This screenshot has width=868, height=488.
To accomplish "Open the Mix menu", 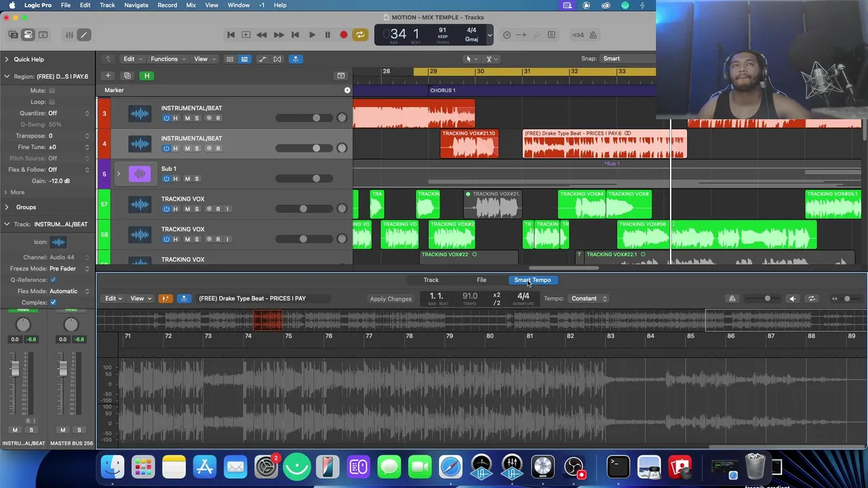I will click(191, 5).
